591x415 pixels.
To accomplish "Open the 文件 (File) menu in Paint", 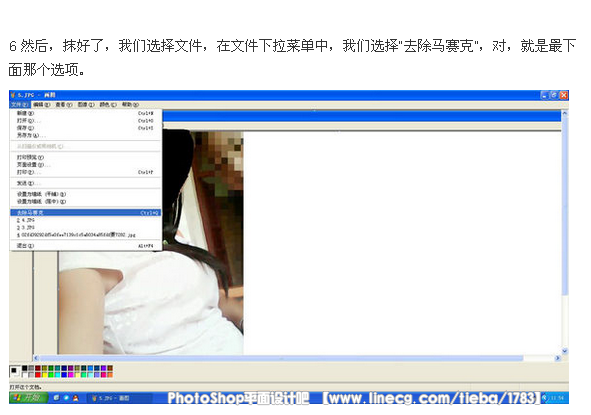I will coord(19,104).
